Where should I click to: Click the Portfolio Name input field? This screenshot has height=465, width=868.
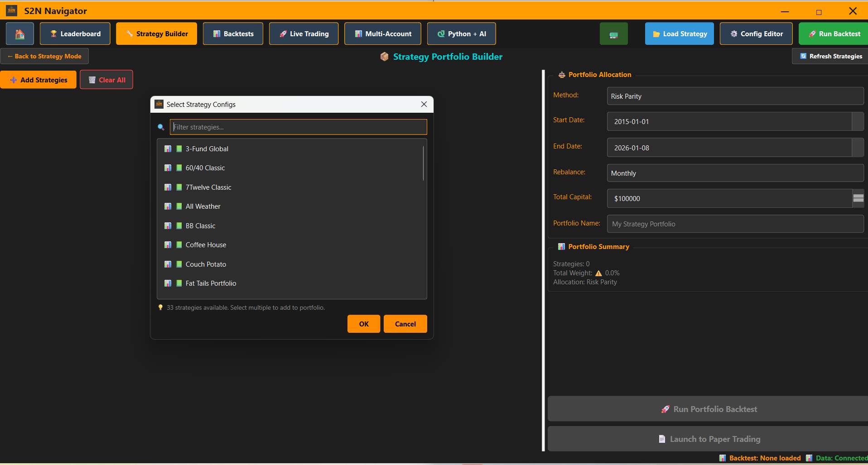pyautogui.click(x=735, y=224)
